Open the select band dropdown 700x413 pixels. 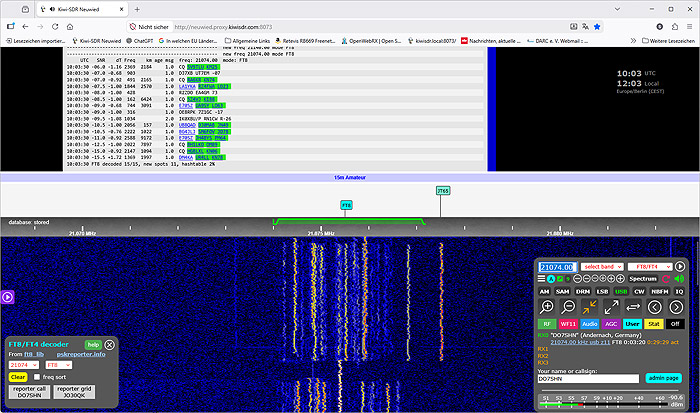(602, 267)
